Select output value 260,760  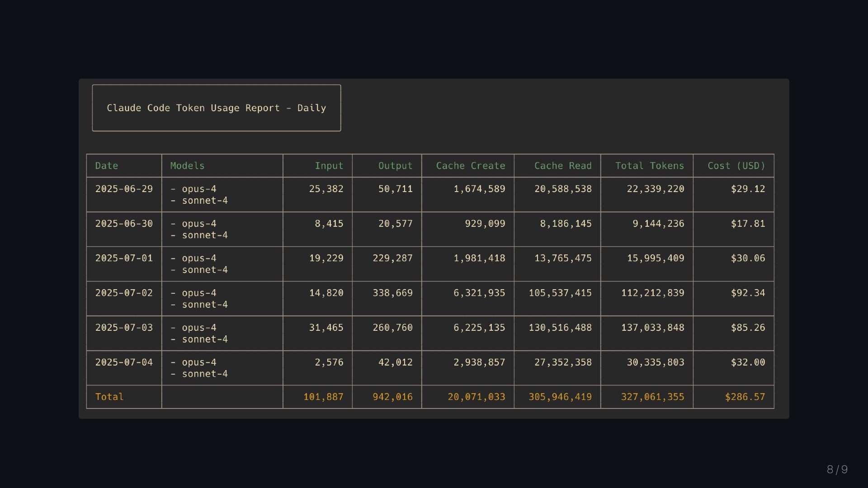point(393,328)
